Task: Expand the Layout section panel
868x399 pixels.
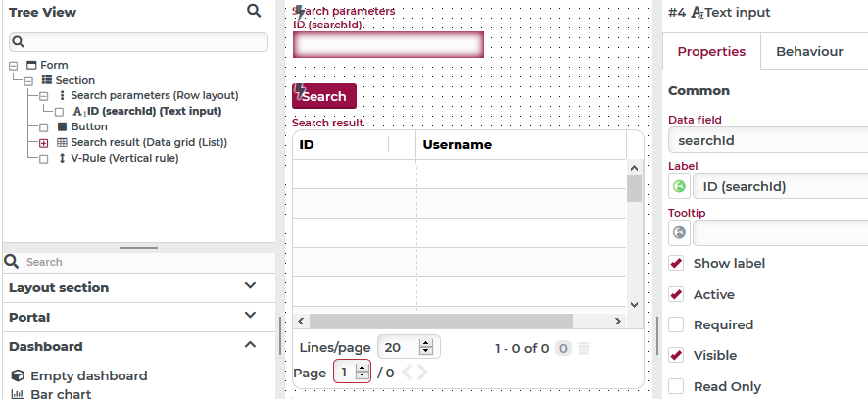Action: click(138, 287)
